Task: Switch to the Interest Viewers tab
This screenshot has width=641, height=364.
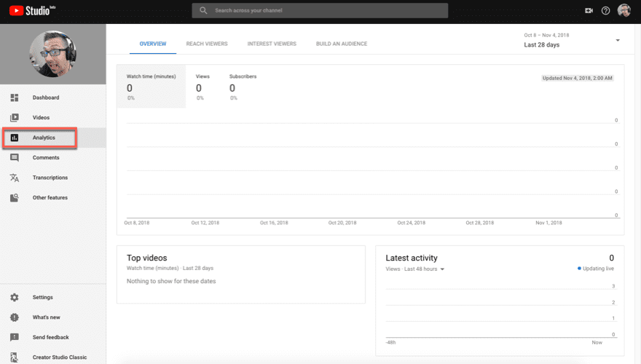Action: point(272,44)
